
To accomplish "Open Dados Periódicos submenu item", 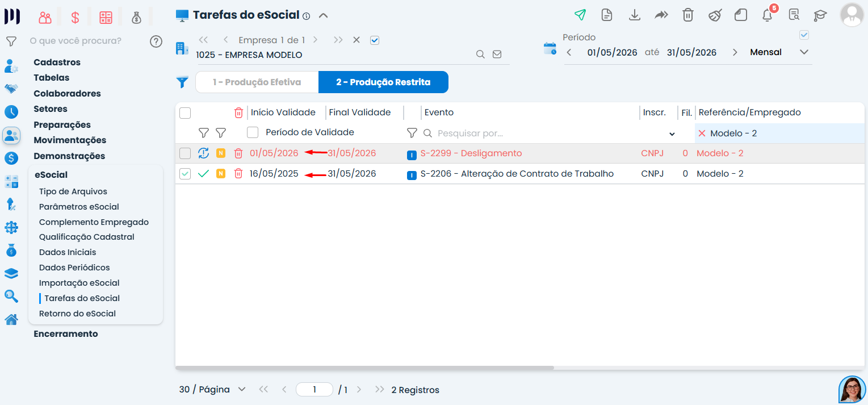I will point(74,268).
